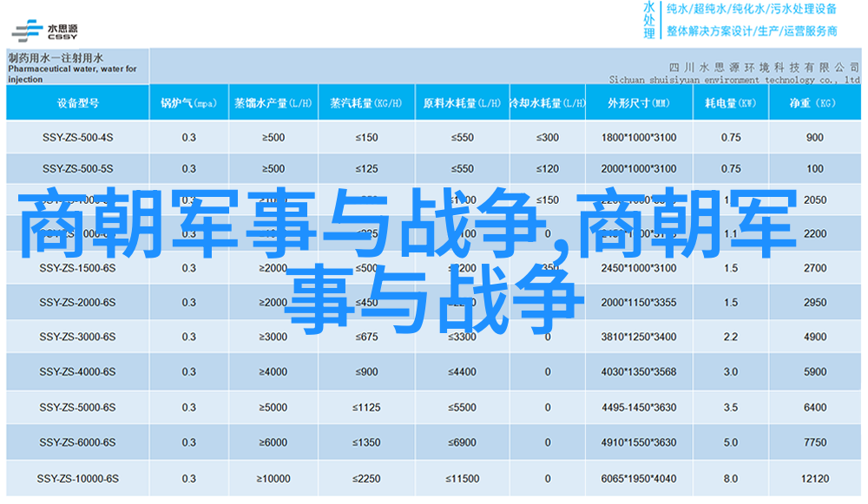868x504 pixels.
Task: Click the large blue 商朝军事与战争 overlay title
Action: [x=408, y=259]
